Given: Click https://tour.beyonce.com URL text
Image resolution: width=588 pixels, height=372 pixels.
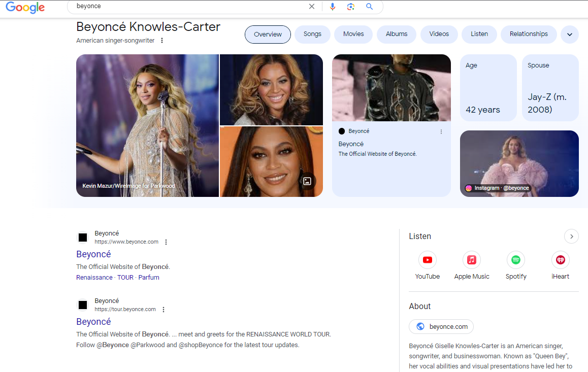Looking at the screenshot, I should 125,310.
